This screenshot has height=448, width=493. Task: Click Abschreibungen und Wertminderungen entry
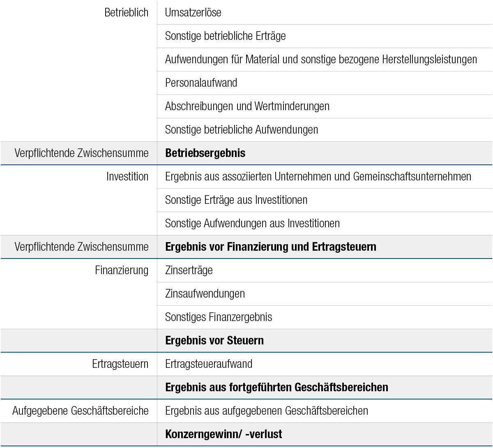pos(247,106)
